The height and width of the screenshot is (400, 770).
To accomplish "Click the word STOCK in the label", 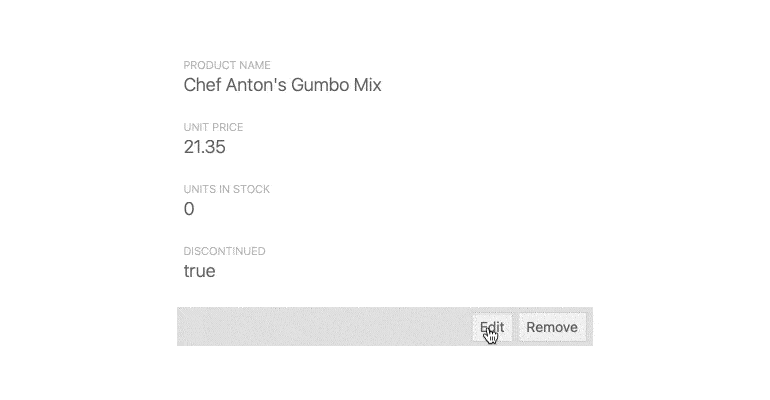I will 253,189.
